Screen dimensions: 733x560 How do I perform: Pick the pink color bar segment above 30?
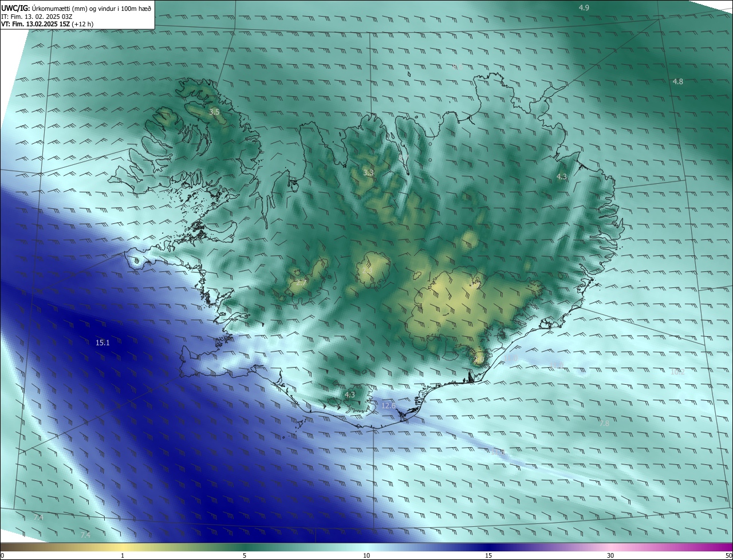(610, 547)
